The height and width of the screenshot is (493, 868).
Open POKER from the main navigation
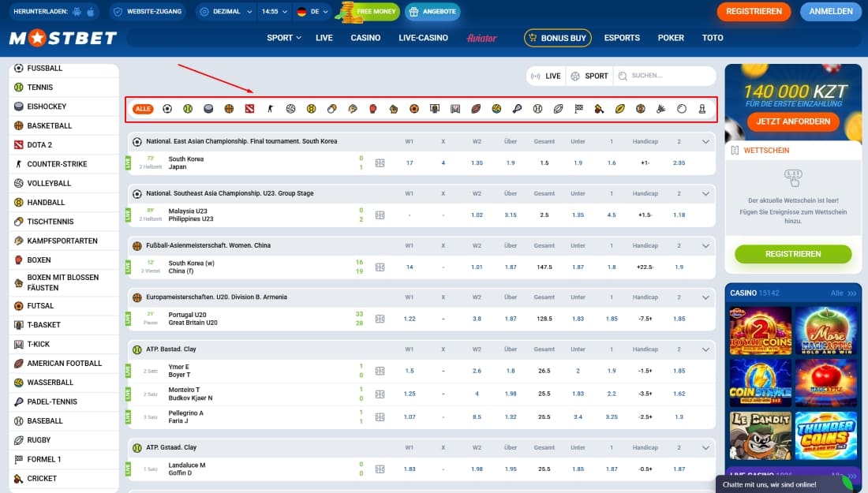point(671,38)
